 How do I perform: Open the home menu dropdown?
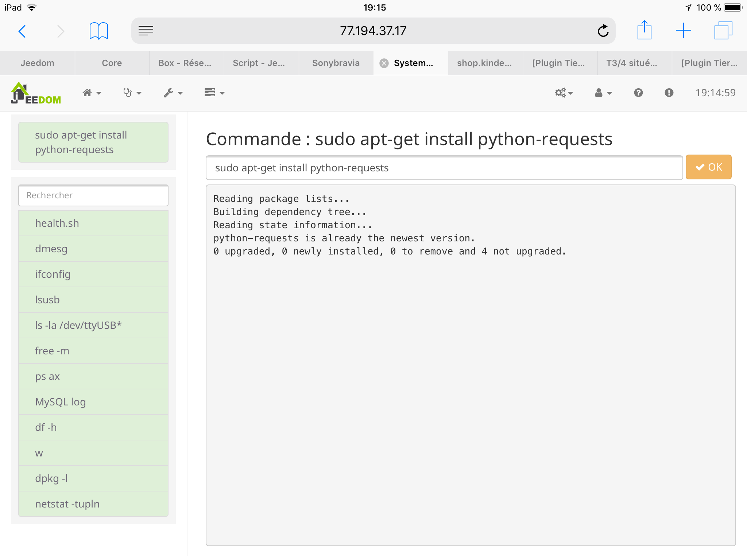tap(92, 93)
